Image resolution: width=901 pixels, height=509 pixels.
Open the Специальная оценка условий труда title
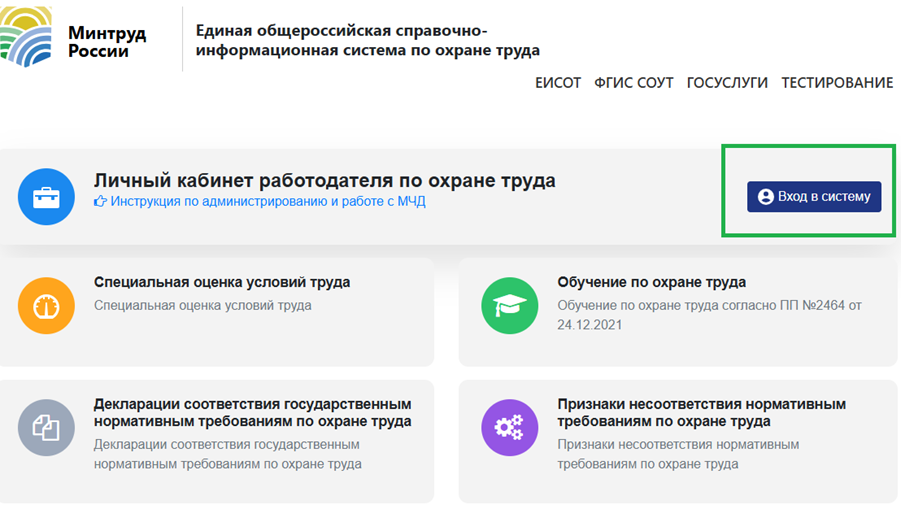pos(222,282)
